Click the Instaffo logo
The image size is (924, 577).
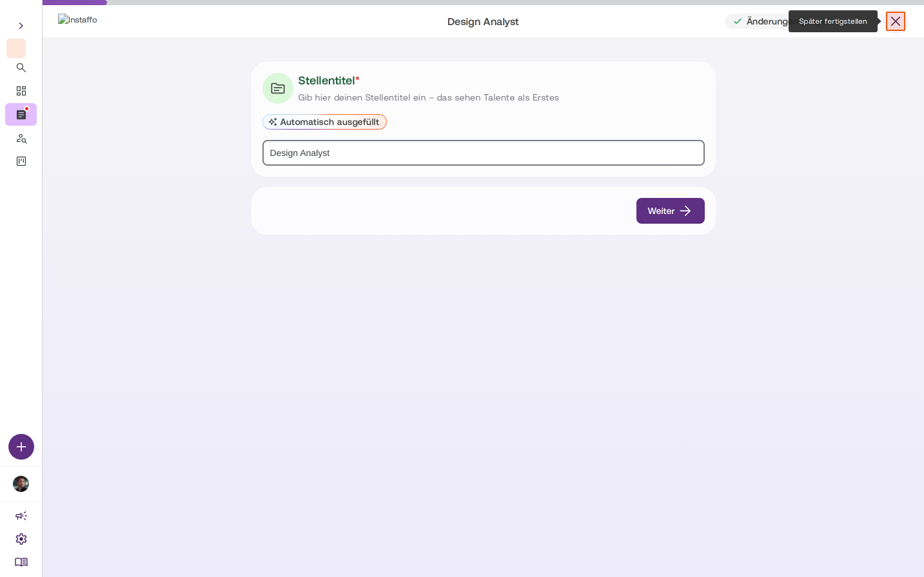tap(77, 19)
